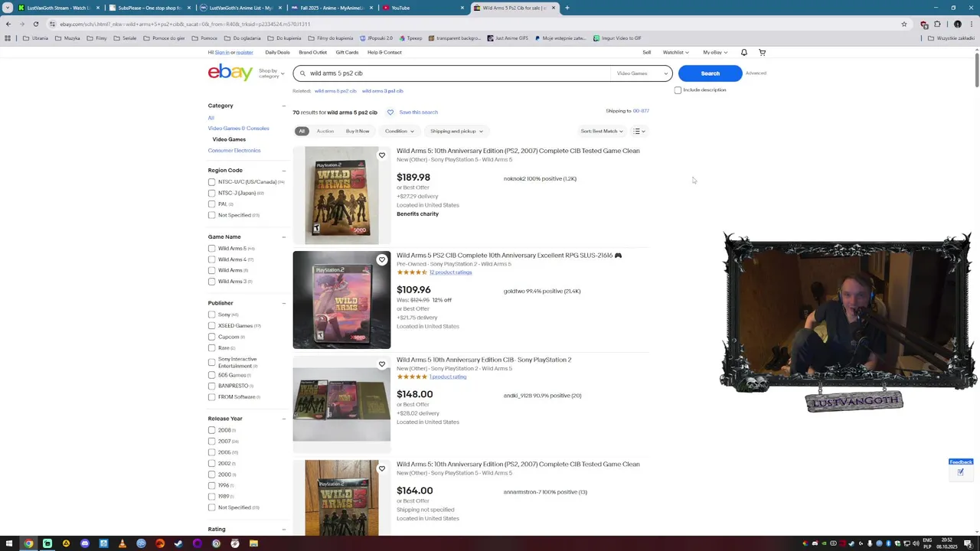
Task: Check the Wild Arms 4 game name filter
Action: click(x=212, y=259)
